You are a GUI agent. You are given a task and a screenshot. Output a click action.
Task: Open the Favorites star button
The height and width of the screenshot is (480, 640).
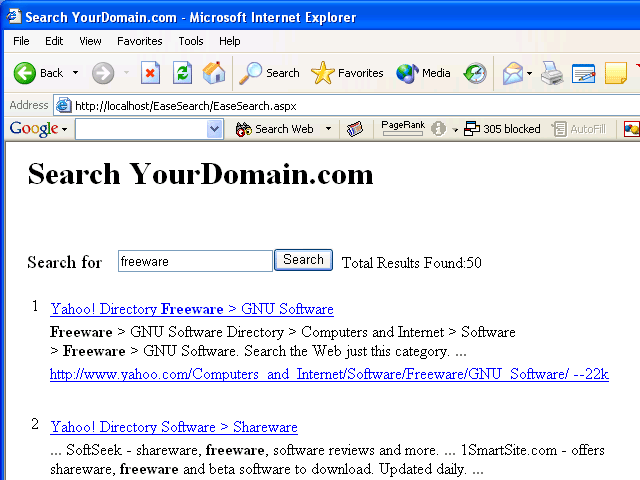[347, 73]
